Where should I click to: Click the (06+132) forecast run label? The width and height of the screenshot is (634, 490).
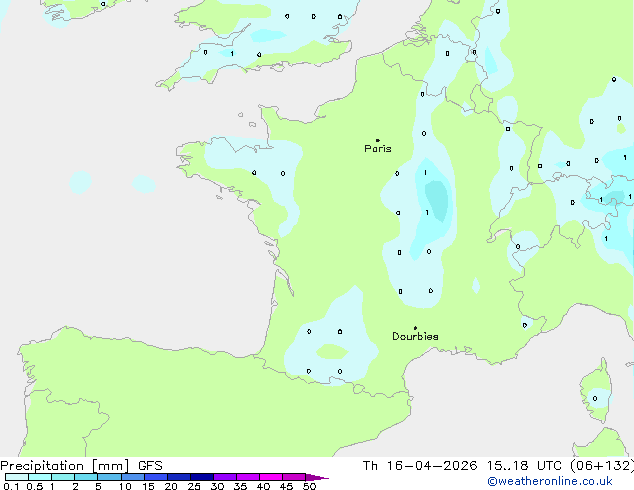click(602, 466)
